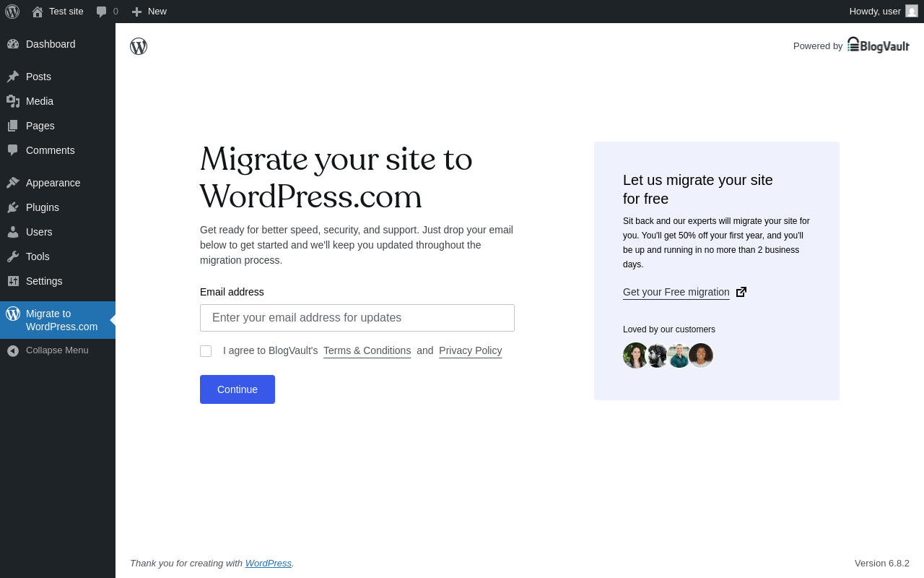Open Get your Free migration link
The width and height of the screenshot is (924, 578).
coord(676,292)
